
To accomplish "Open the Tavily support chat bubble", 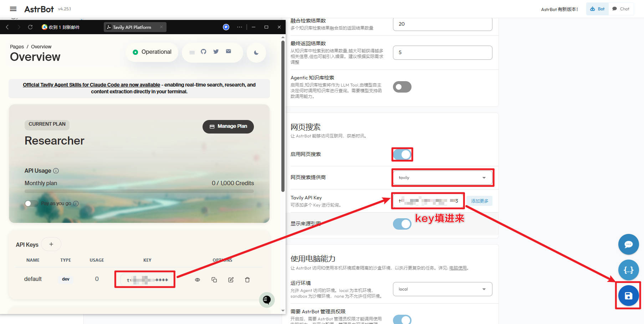I will 267,300.
